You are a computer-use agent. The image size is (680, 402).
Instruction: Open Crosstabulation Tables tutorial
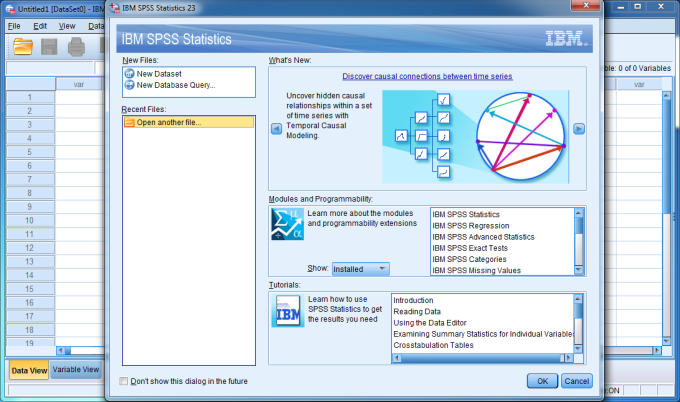pos(433,345)
